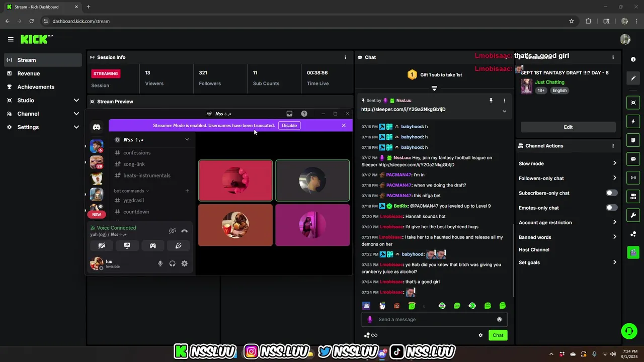This screenshot has height=362, width=644.
Task: Open the Kick hamburger menu
Action: coord(11,39)
